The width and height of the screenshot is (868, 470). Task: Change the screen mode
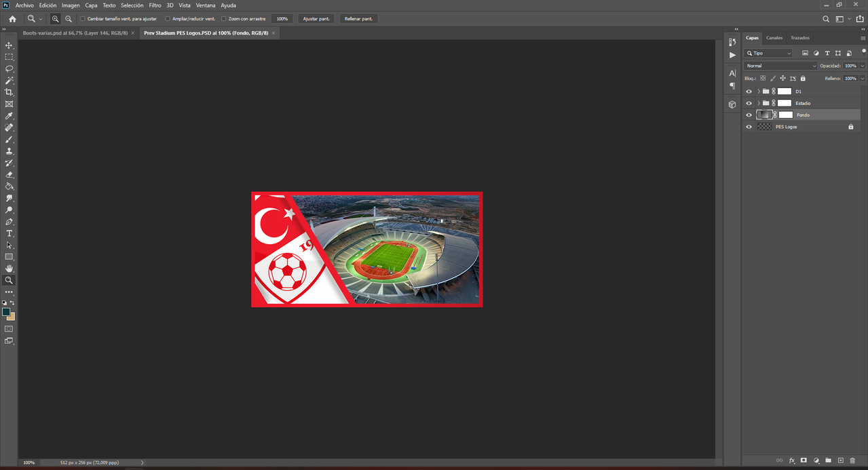(x=9, y=341)
